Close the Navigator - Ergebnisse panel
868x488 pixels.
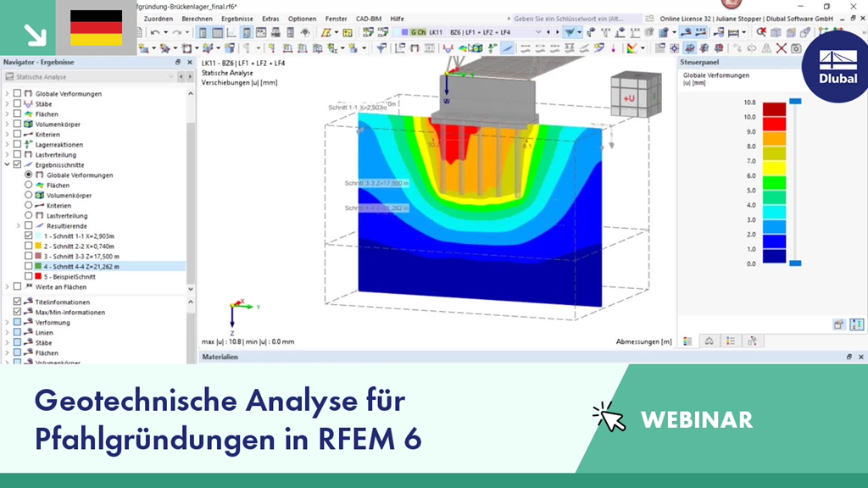(190, 63)
